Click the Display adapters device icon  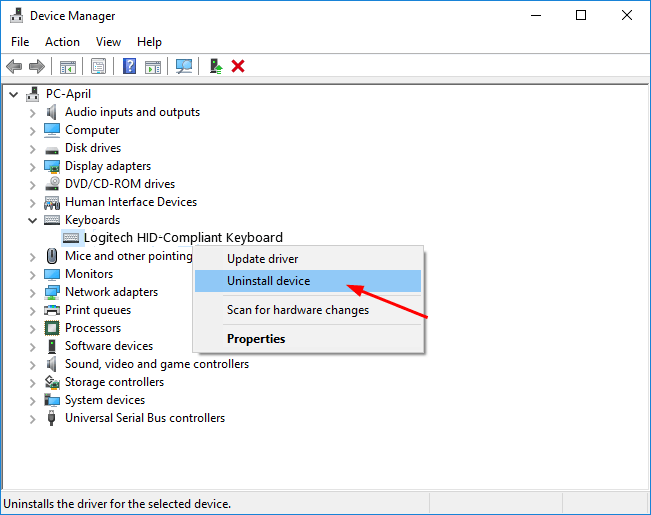click(x=53, y=166)
